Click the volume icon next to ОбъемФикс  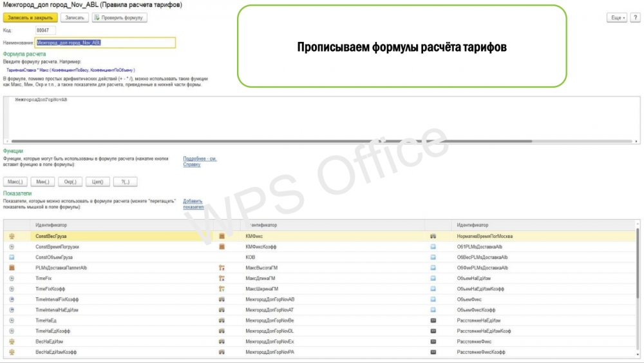pyautogui.click(x=433, y=299)
